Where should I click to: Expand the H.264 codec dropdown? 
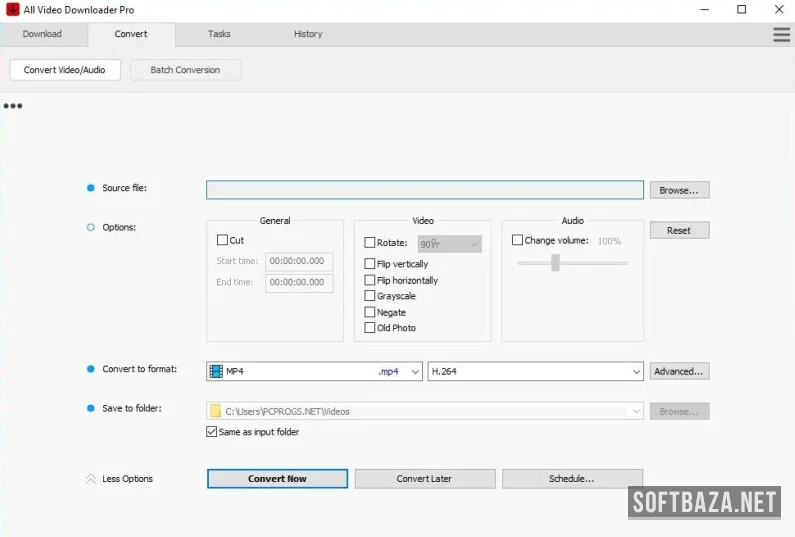point(636,371)
